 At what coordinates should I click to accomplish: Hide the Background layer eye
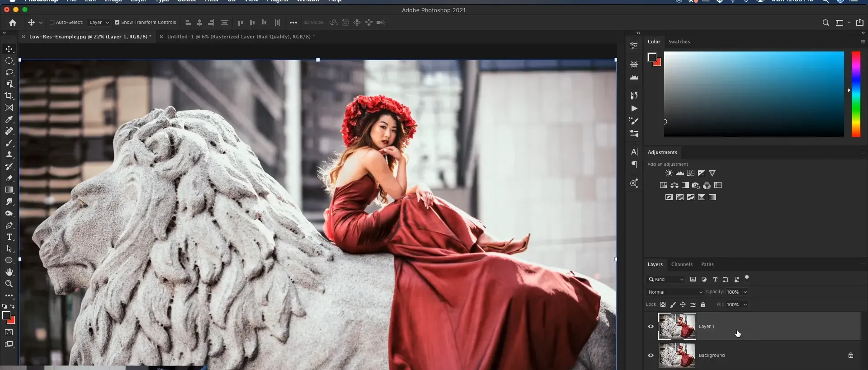(x=651, y=355)
